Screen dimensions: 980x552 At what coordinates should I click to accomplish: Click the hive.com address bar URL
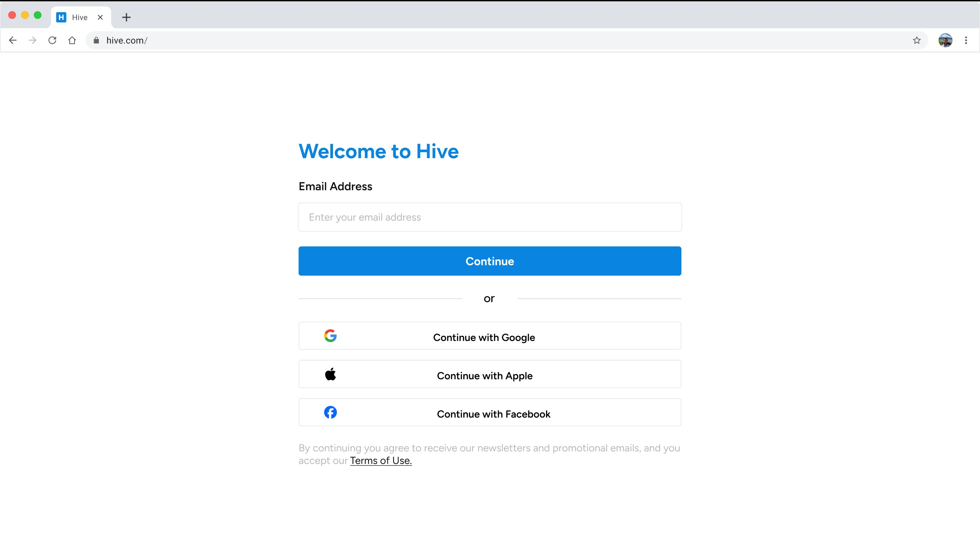tap(127, 40)
